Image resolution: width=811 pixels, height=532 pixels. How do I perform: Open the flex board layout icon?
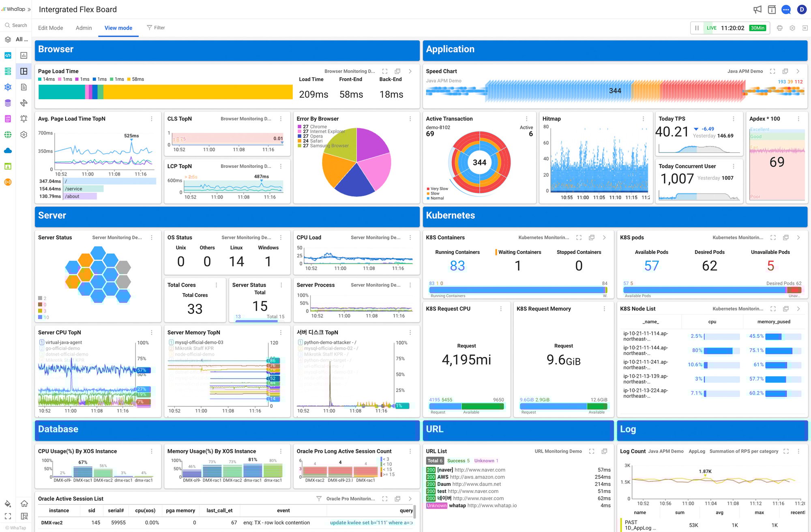point(24,71)
